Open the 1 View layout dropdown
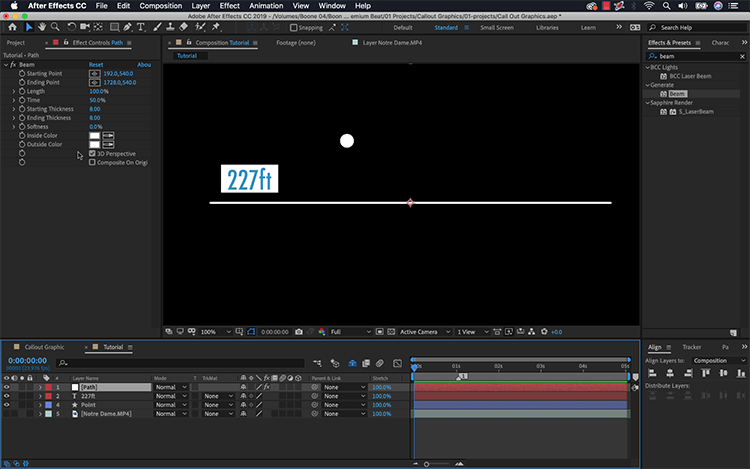Viewport: 750px width, 469px height. pos(473,332)
